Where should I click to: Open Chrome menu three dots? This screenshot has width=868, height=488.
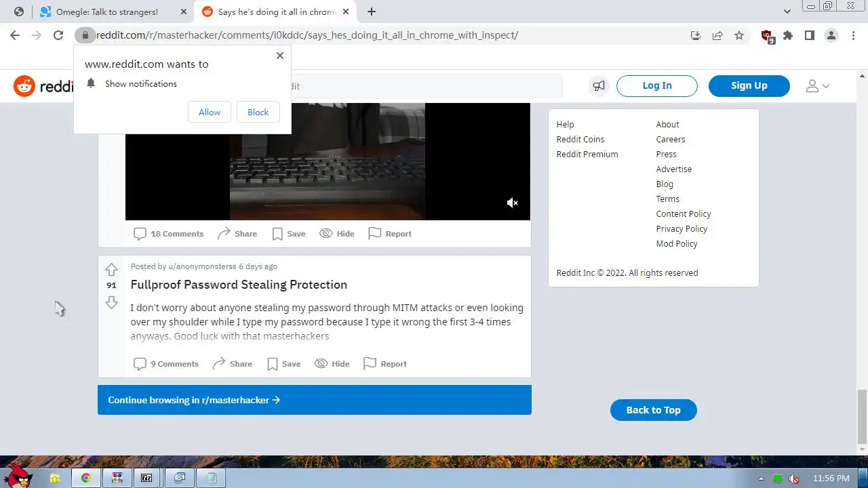pyautogui.click(x=853, y=35)
